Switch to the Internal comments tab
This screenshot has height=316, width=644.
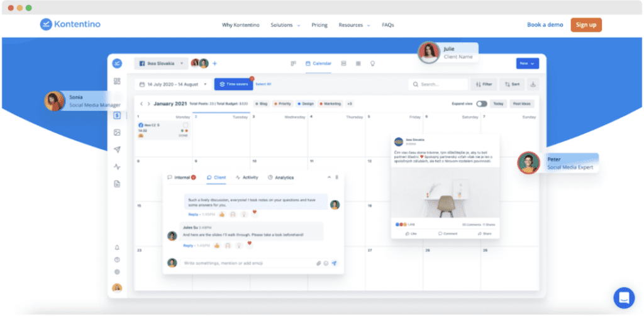(182, 178)
